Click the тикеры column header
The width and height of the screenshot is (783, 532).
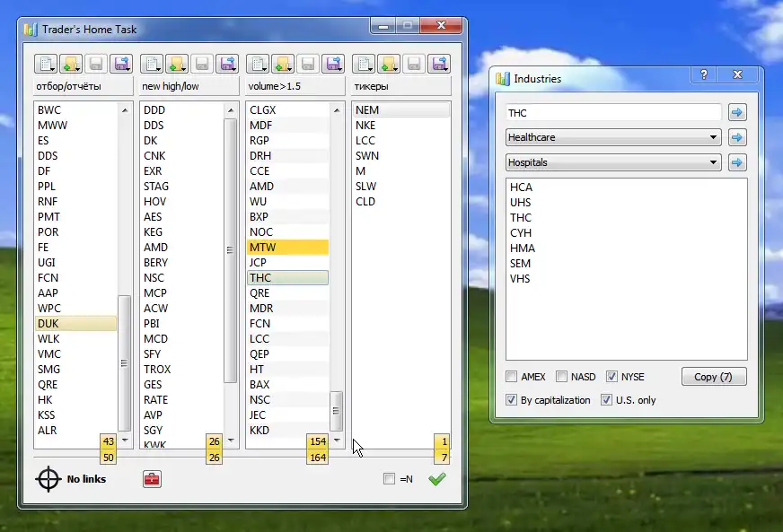click(401, 86)
